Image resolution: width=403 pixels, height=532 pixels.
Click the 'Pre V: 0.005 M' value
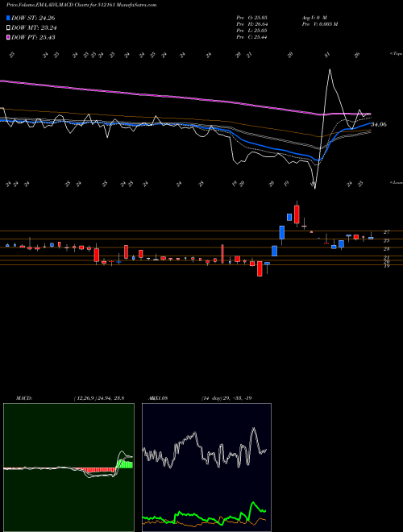319,24
